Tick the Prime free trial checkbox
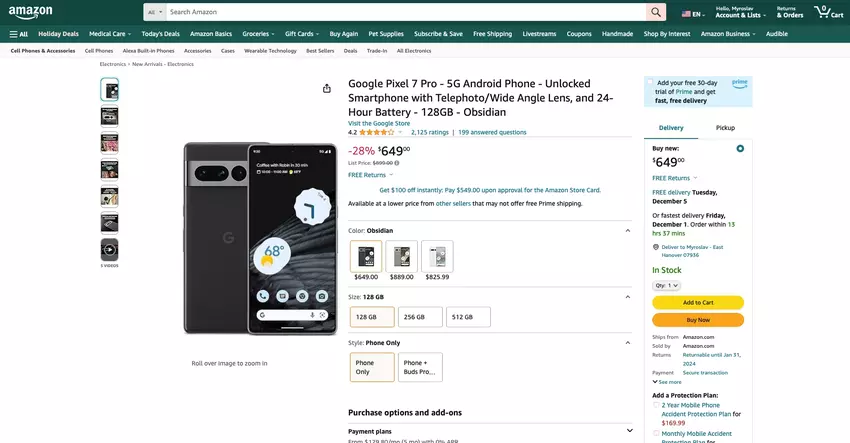 pyautogui.click(x=650, y=82)
